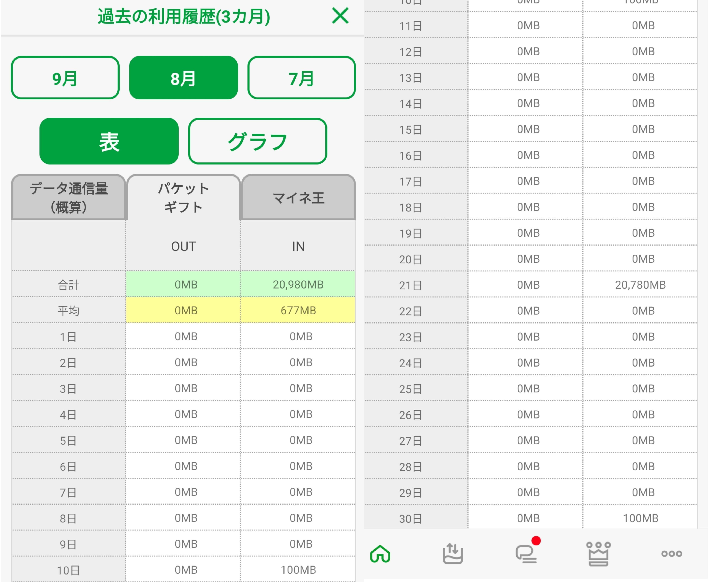Click the 10日 date row label
This screenshot has height=582, width=728.
click(69, 570)
